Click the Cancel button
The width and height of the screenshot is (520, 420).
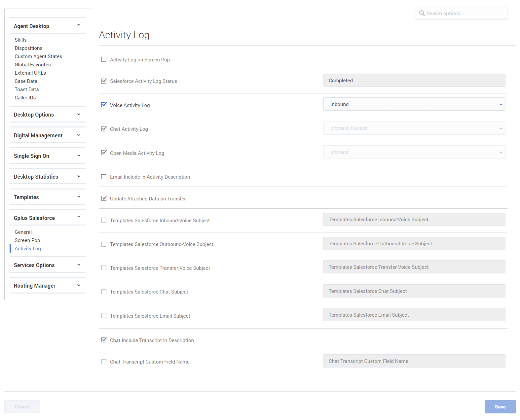click(22, 407)
